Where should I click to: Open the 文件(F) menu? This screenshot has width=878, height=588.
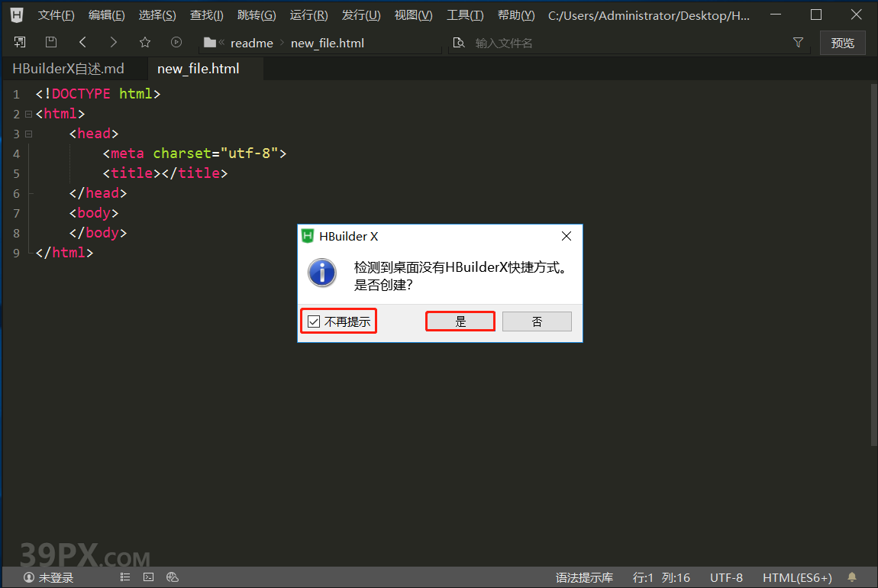tap(56, 15)
